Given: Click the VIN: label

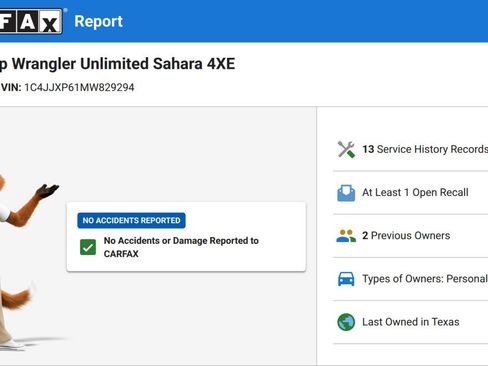Looking at the screenshot, I should (x=11, y=87).
